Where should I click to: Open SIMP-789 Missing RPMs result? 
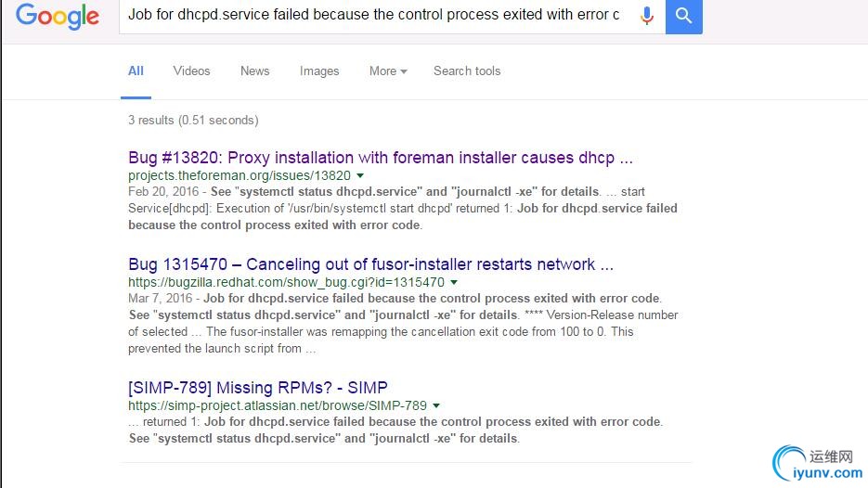[x=257, y=388]
